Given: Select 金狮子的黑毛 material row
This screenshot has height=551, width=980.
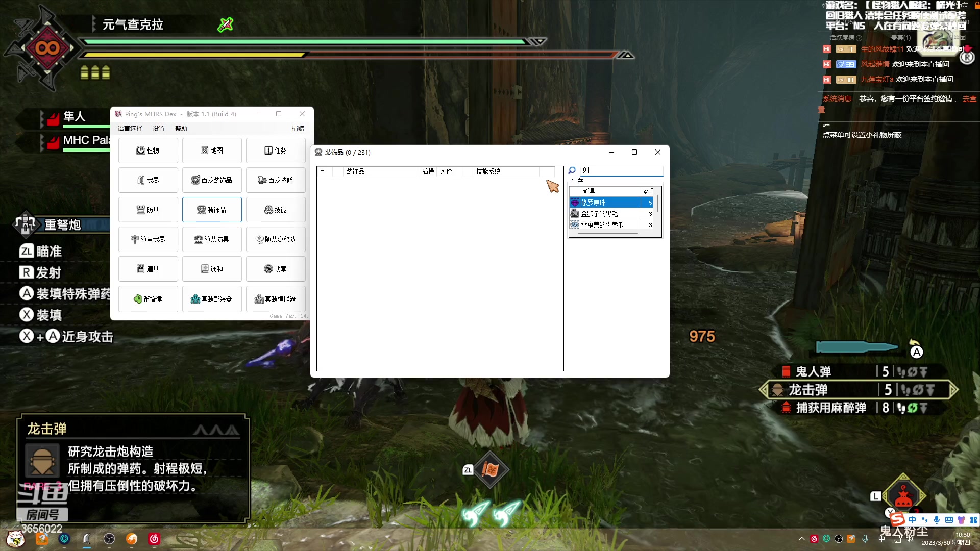Looking at the screenshot, I should pos(611,214).
